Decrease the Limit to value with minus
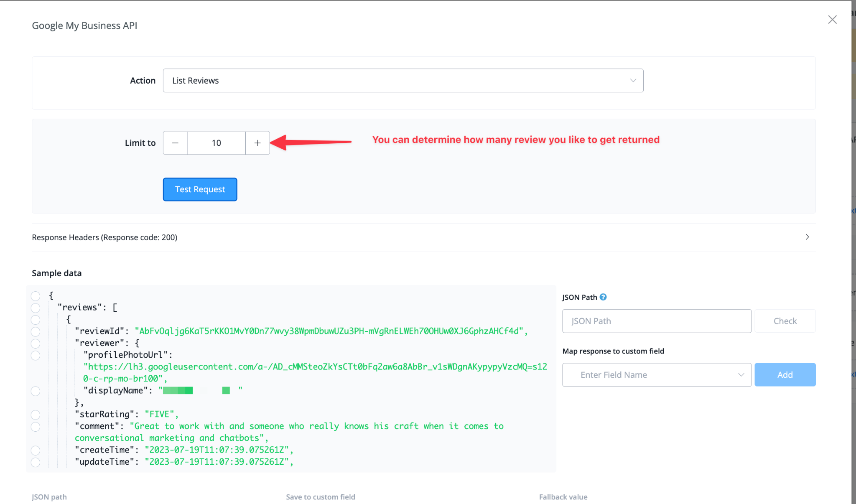 175,143
